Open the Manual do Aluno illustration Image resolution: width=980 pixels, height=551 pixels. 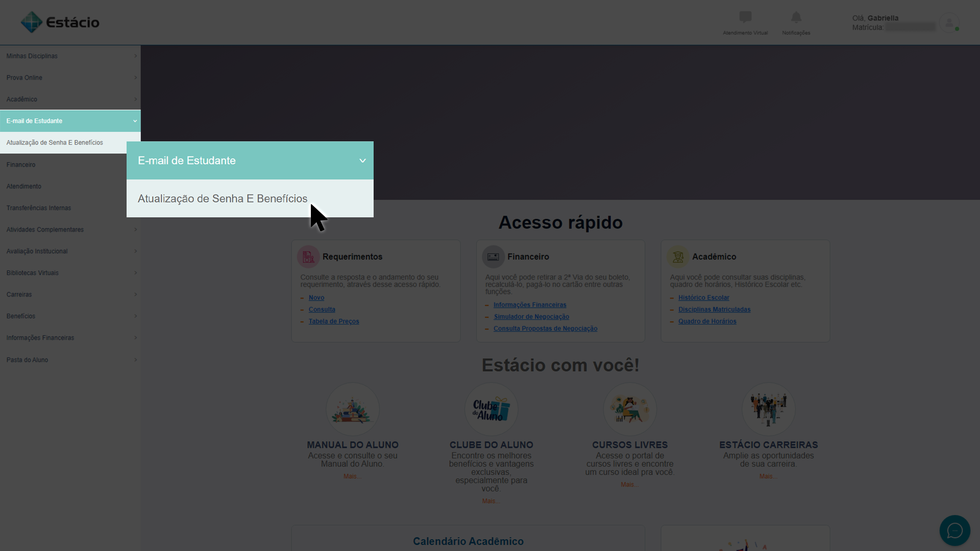pos(353,409)
